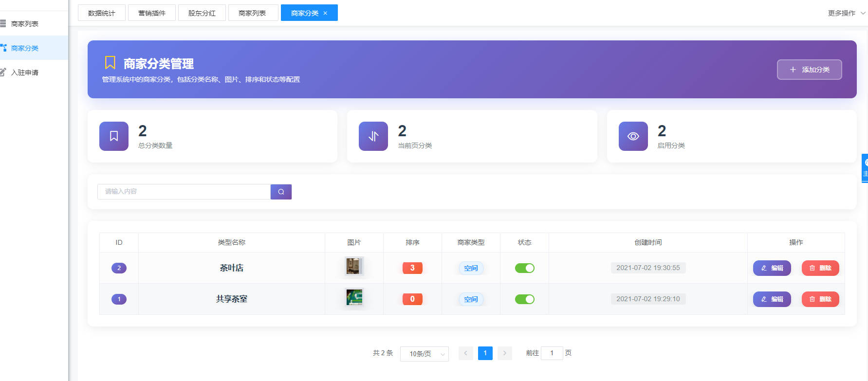Focus the 请输入内容 search field

coord(184,192)
